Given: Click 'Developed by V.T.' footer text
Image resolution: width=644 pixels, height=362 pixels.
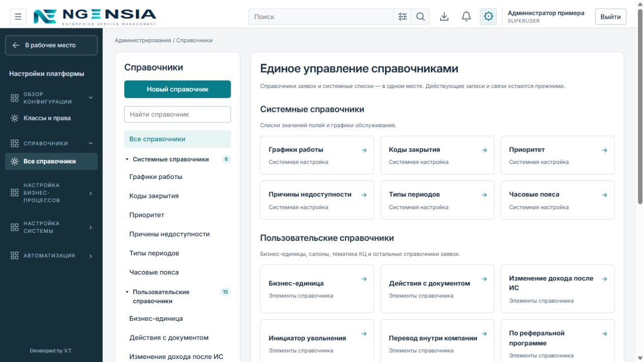Looking at the screenshot, I should click(51, 351).
